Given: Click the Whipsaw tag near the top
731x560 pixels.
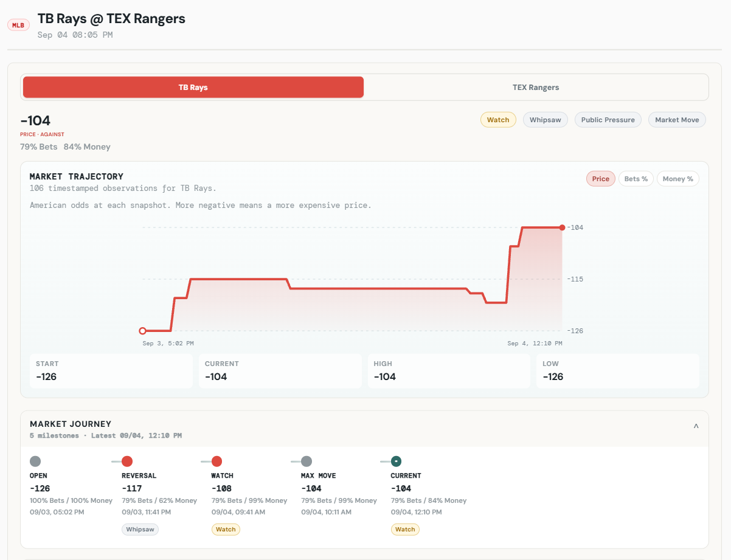Looking at the screenshot, I should pyautogui.click(x=546, y=120).
